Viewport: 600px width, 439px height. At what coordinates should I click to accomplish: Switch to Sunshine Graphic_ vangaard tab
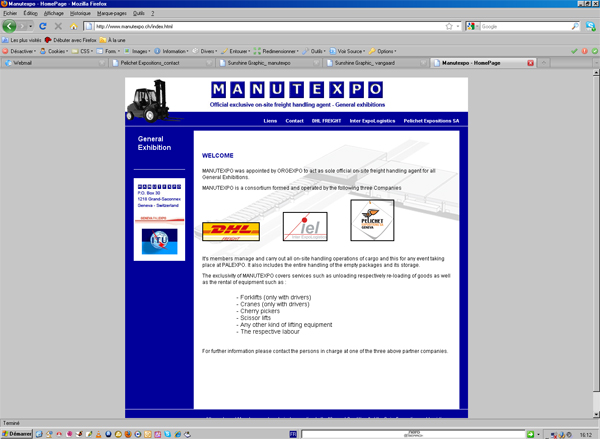click(375, 63)
